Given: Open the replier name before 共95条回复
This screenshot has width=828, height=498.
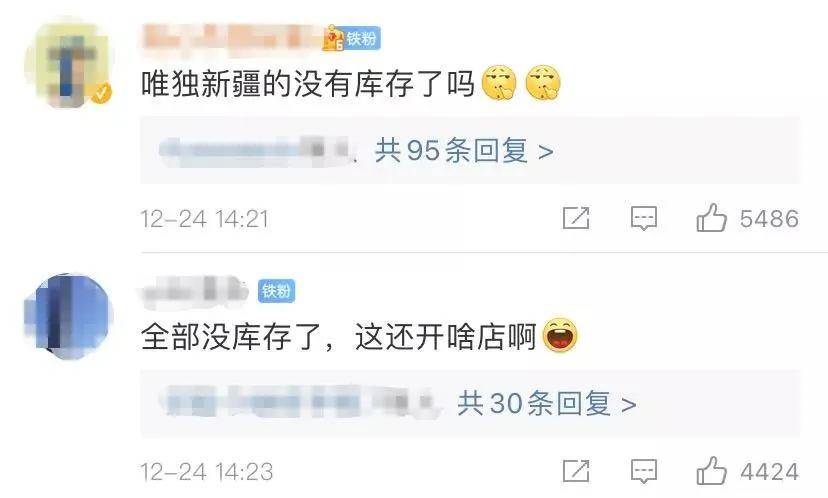Looking at the screenshot, I should (x=256, y=151).
